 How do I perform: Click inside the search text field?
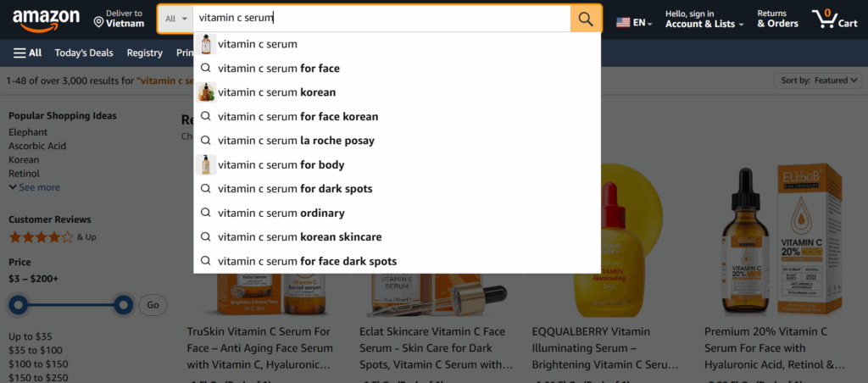point(381,18)
